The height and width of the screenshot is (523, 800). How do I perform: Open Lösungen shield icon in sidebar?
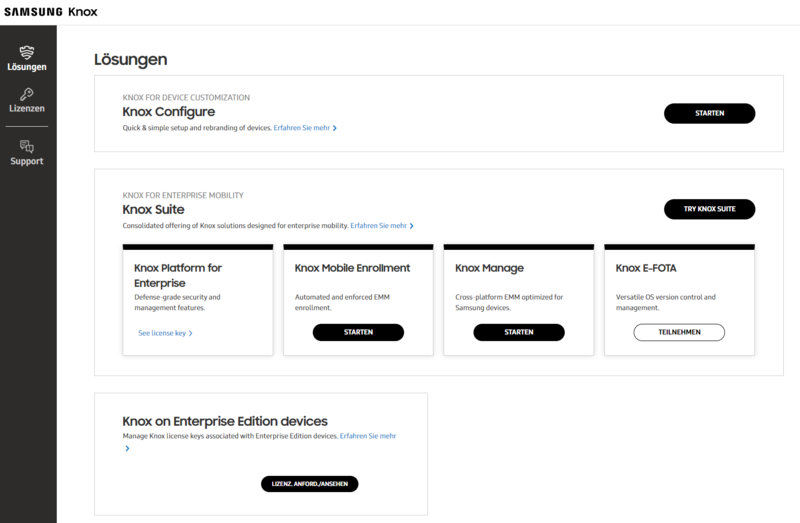tap(27, 52)
